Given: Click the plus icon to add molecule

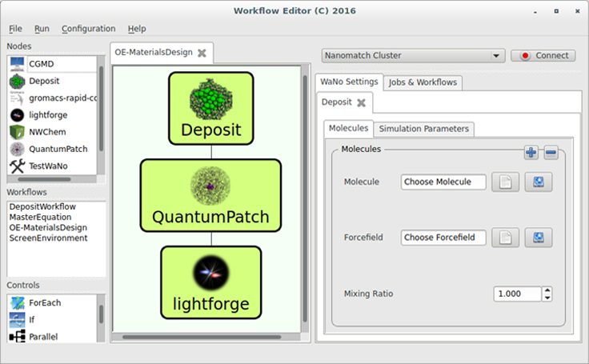Looking at the screenshot, I should (531, 153).
